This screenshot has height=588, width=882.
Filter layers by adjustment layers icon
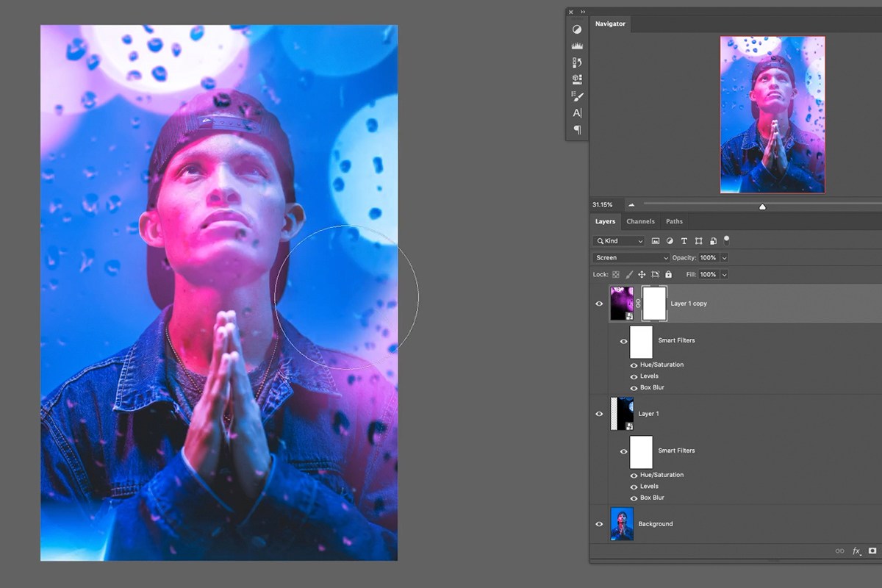(670, 241)
